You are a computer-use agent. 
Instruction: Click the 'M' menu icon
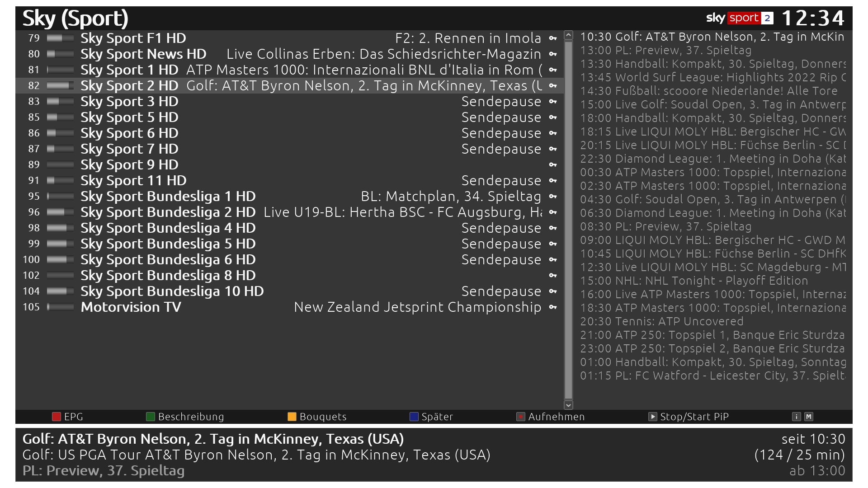point(809,417)
